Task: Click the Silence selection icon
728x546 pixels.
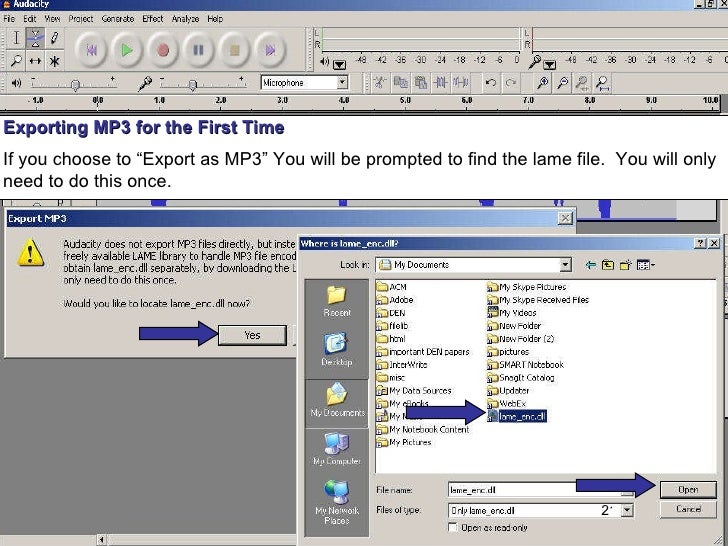Action: 461,83
